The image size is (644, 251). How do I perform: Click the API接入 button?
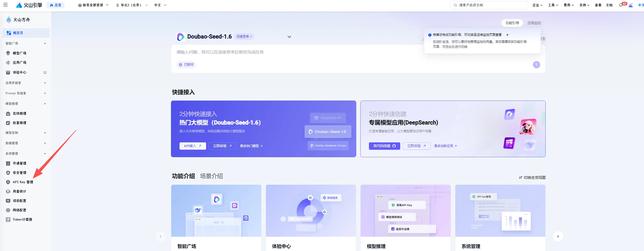coord(193,146)
